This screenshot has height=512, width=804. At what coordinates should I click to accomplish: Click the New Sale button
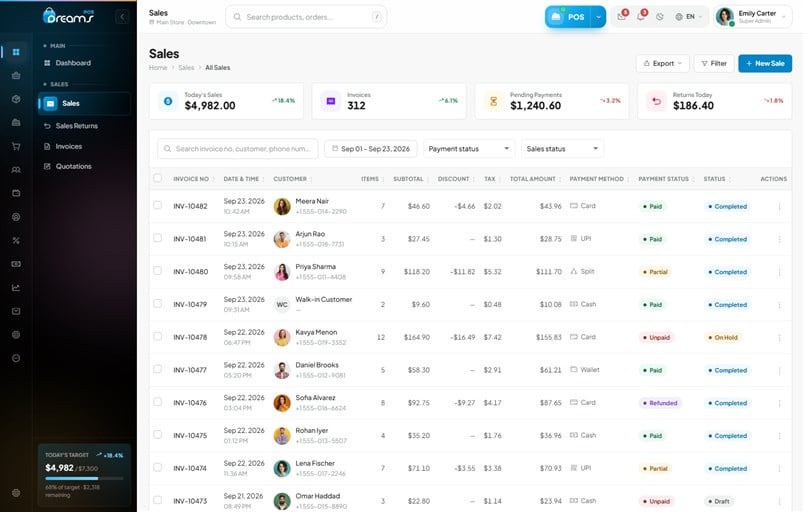click(765, 64)
